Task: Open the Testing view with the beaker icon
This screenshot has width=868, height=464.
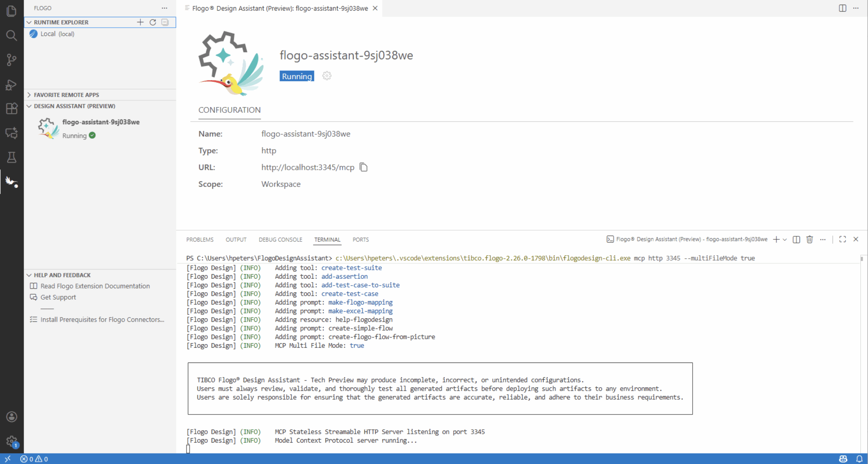Action: pyautogui.click(x=11, y=157)
